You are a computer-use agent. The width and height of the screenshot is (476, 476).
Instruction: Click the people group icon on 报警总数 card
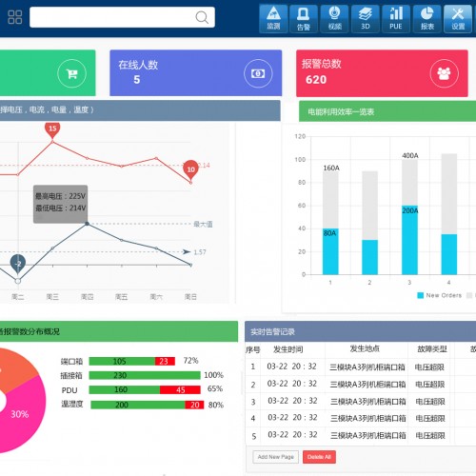pos(444,73)
